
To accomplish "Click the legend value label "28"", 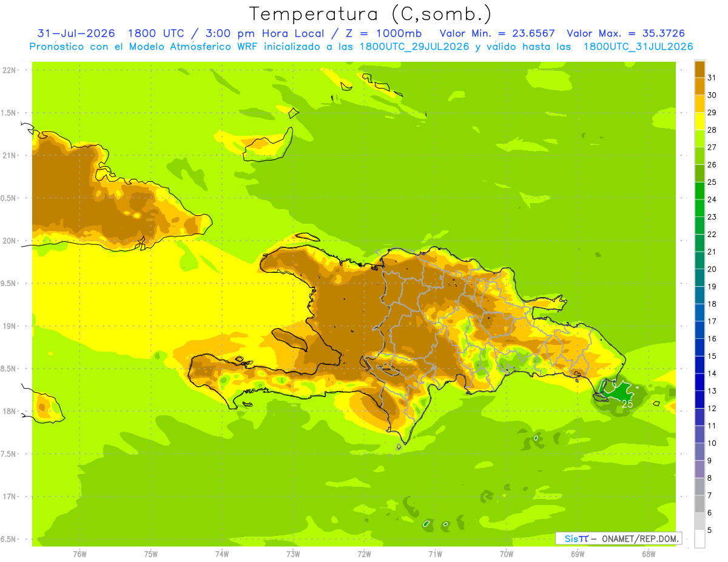I will (x=712, y=130).
